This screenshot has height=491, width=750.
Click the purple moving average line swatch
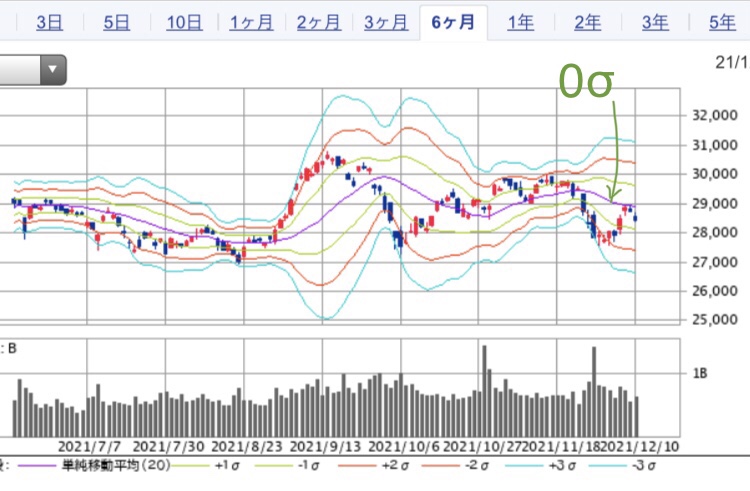[x=36, y=464]
